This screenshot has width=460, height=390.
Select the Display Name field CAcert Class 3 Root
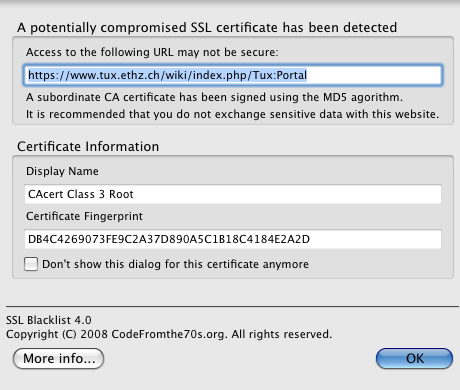(233, 194)
